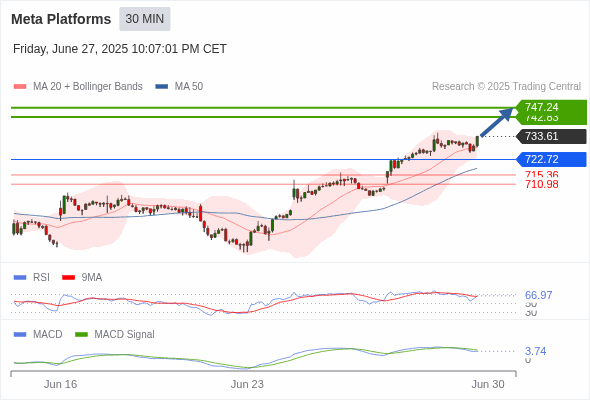Toggle the MA 50 legend entry

point(179,87)
